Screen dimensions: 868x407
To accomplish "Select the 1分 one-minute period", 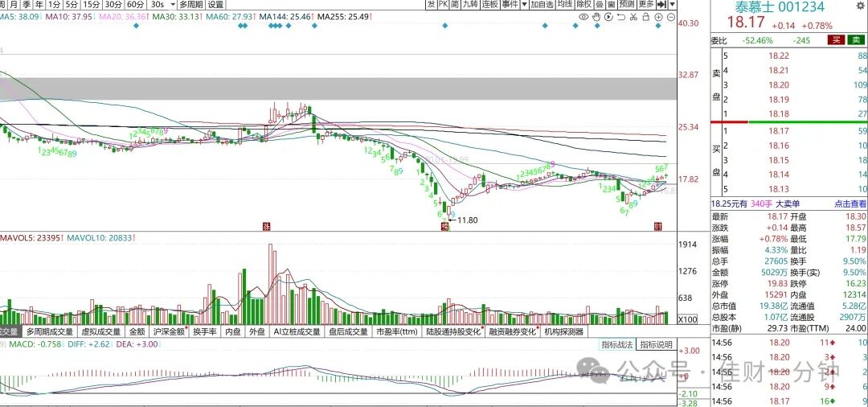I will tap(54, 5).
